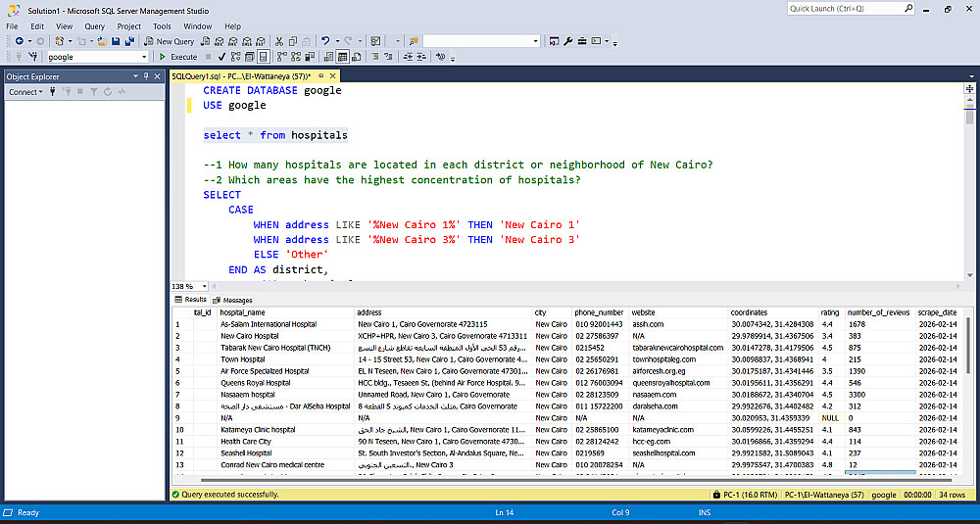Open the Query menu
Viewport: 980px width, 524px height.
tap(94, 26)
